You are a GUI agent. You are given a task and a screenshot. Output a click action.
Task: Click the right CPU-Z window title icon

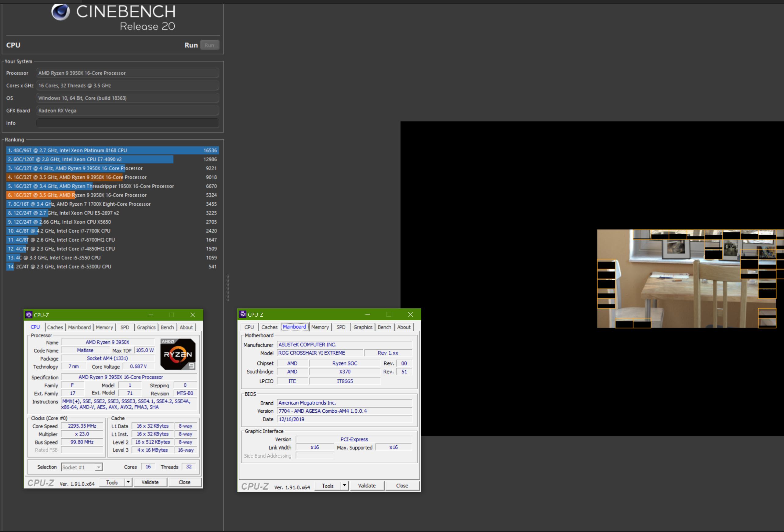[242, 314]
